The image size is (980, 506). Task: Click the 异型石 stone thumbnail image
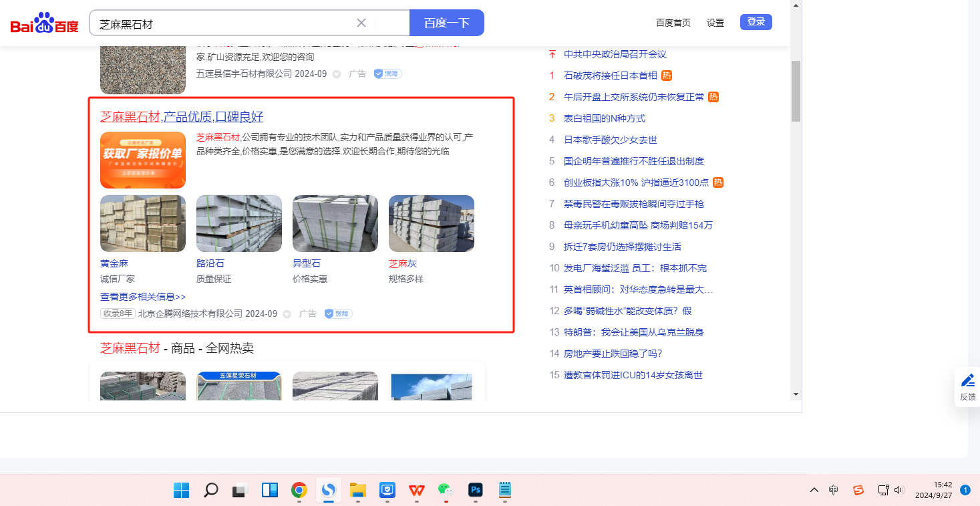point(335,223)
